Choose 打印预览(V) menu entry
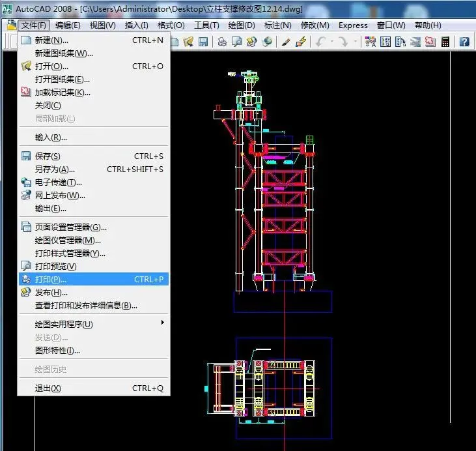The height and width of the screenshot is (451, 476). [x=94, y=266]
